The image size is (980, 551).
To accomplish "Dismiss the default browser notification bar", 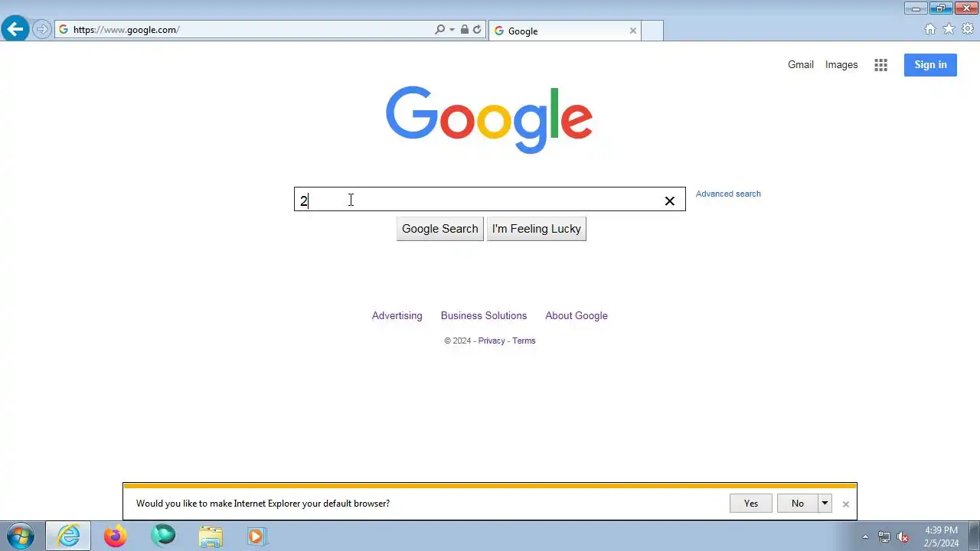I will click(846, 504).
